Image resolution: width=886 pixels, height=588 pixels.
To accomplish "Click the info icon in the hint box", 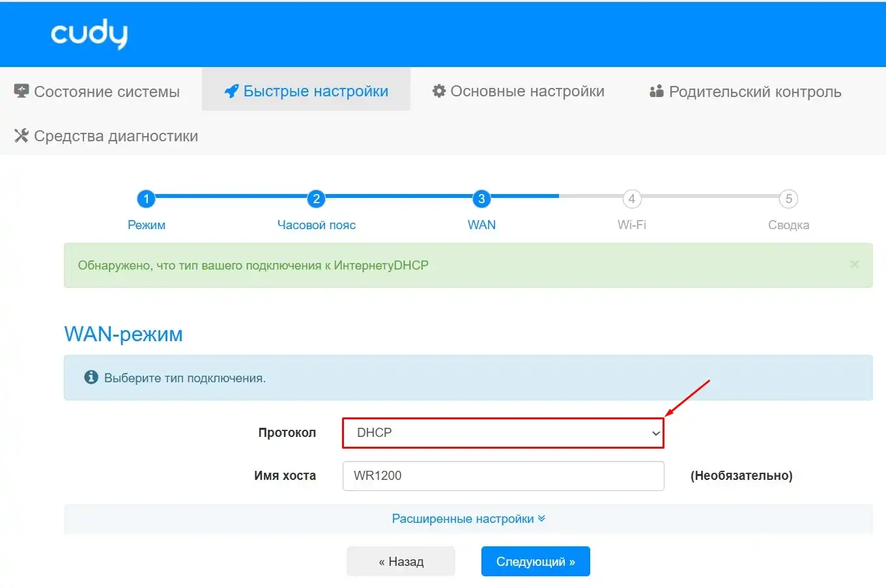I will coord(91,378).
